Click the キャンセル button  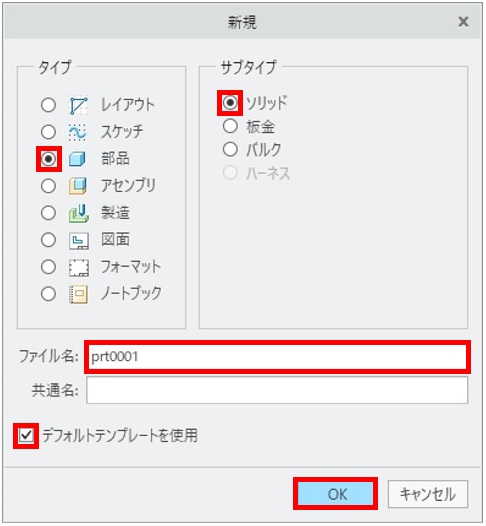(x=428, y=494)
